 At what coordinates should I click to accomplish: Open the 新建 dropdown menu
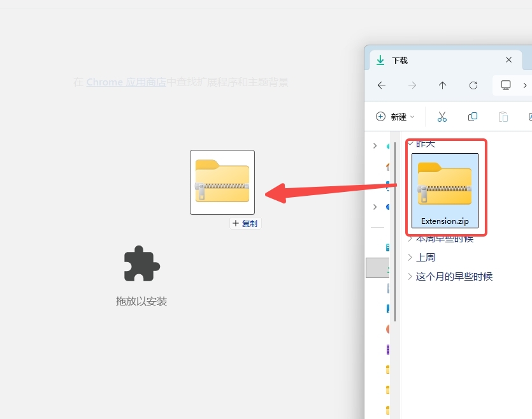[395, 117]
